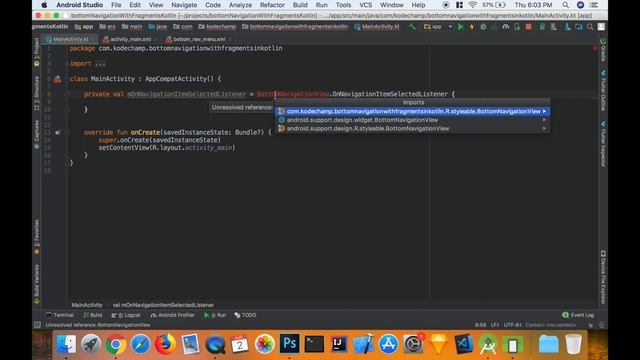Toggle the Project tool window side tab
Screen dimensions: 640x360
click(37, 52)
